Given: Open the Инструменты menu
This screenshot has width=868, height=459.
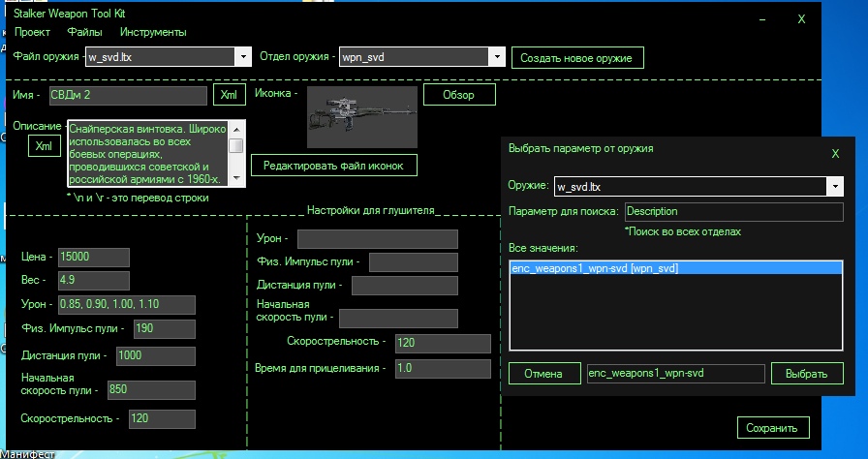Looking at the screenshot, I should 153,32.
